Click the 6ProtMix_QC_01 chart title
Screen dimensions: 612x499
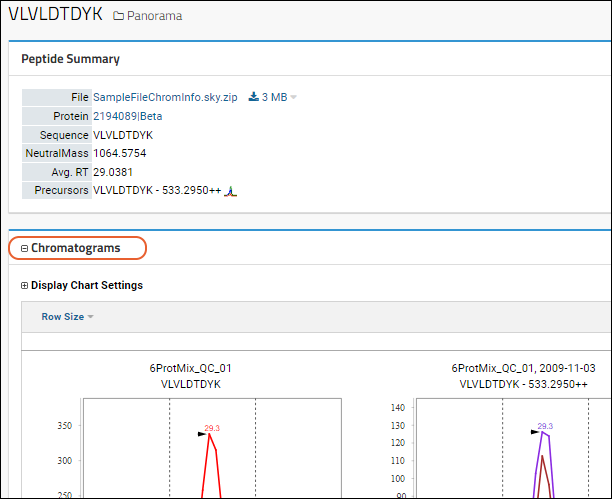click(x=190, y=368)
